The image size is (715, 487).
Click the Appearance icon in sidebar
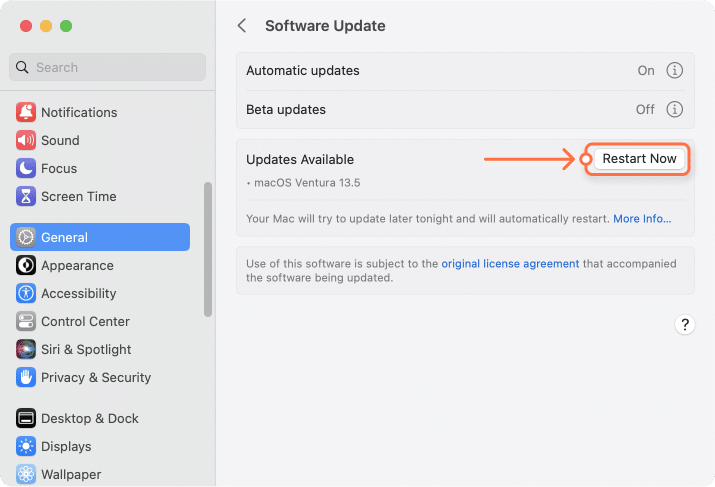pos(25,265)
